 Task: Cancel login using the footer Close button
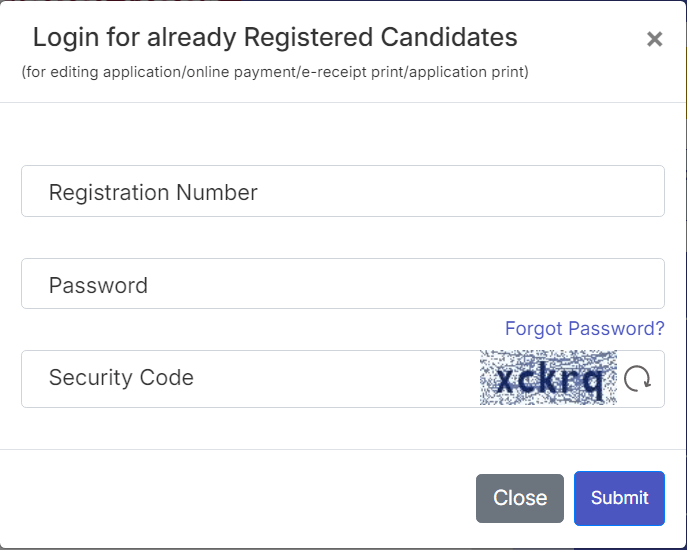(x=519, y=498)
